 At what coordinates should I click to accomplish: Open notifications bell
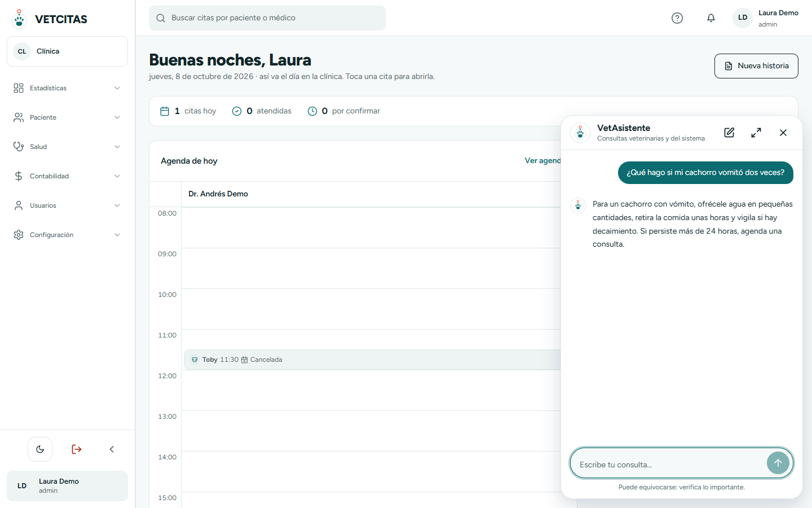[x=711, y=18]
